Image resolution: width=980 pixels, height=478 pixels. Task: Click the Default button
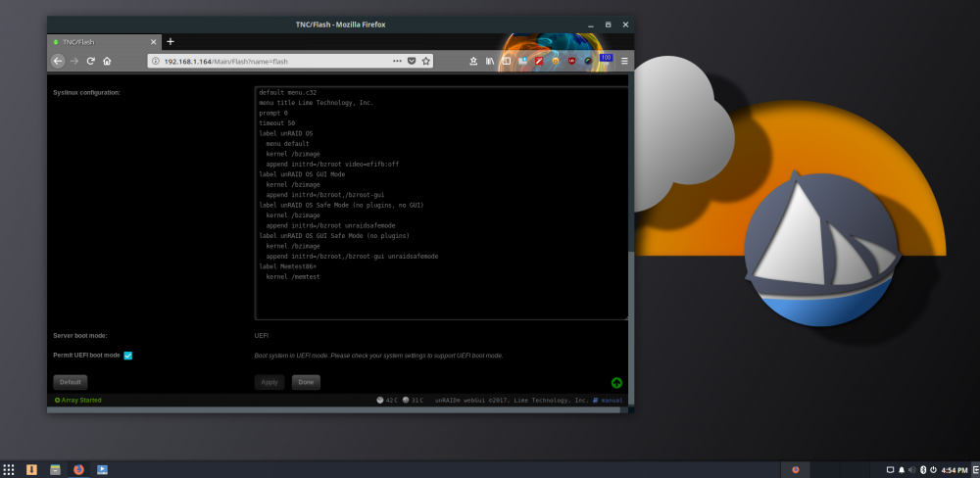click(71, 382)
